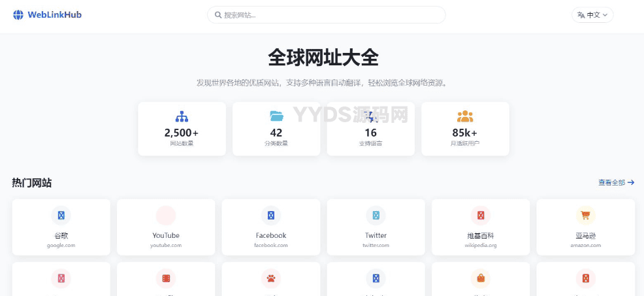The image size is (644, 296).
Task: Click the arrow icon next to 查看全部
Action: coord(631,182)
